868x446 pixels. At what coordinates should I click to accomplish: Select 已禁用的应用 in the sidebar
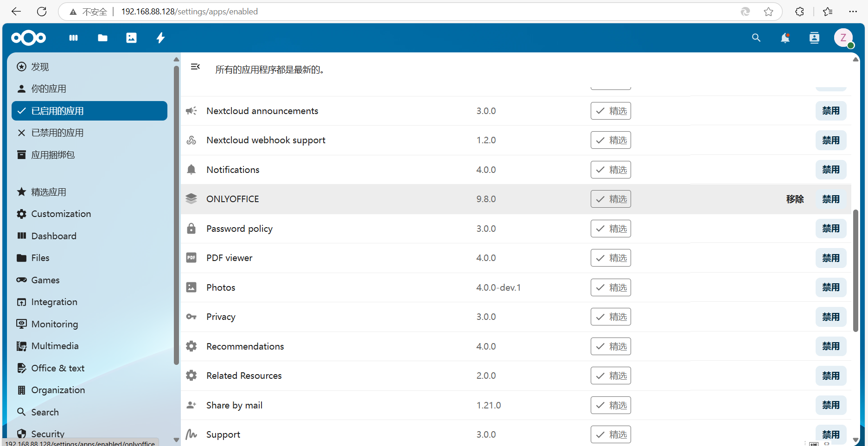tap(57, 133)
